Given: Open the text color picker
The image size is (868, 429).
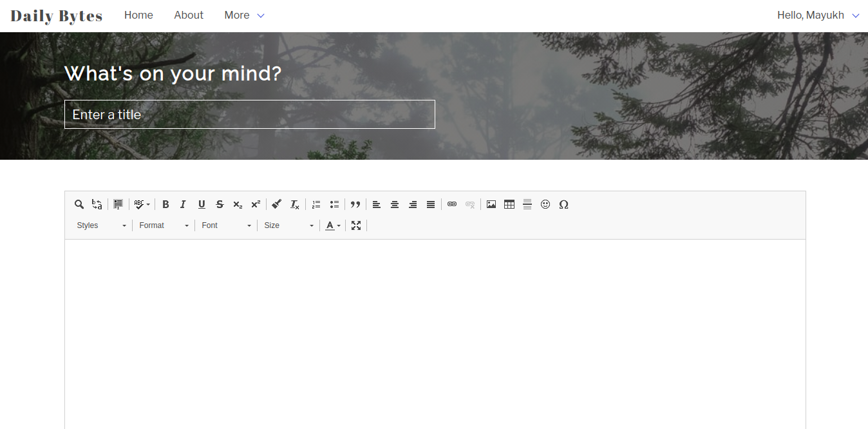Looking at the screenshot, I should [332, 225].
